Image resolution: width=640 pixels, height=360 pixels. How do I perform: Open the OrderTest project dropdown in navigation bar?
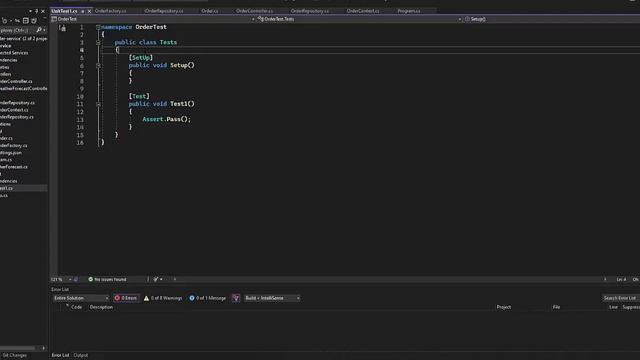153,19
